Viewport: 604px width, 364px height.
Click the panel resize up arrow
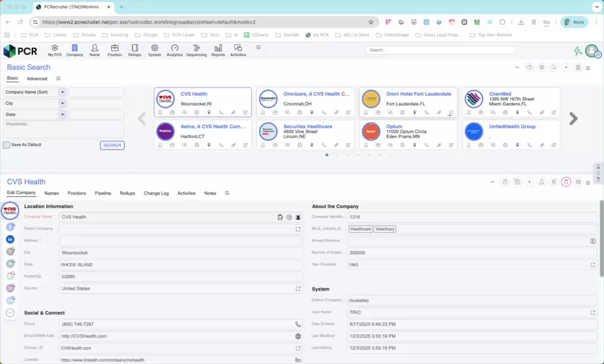click(x=598, y=167)
